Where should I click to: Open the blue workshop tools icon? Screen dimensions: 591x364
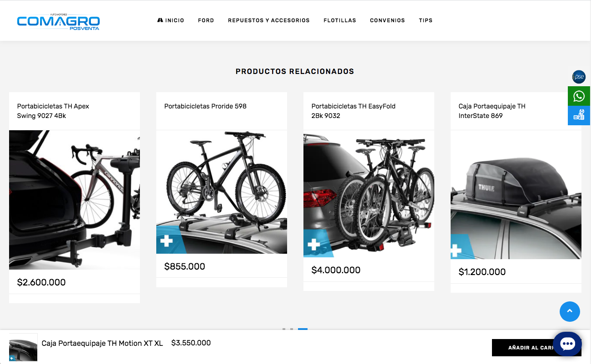(579, 115)
